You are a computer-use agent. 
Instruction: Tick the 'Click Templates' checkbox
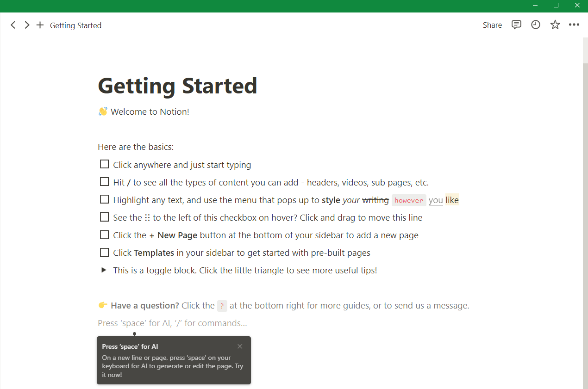tap(104, 252)
